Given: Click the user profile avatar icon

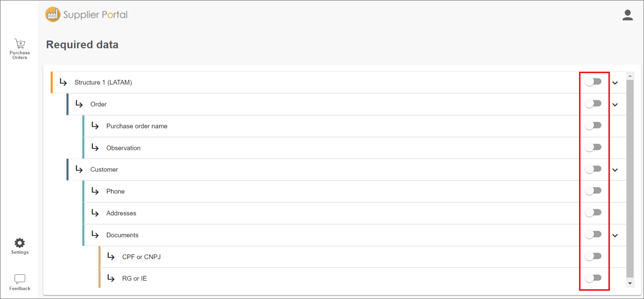Looking at the screenshot, I should coord(627,15).
